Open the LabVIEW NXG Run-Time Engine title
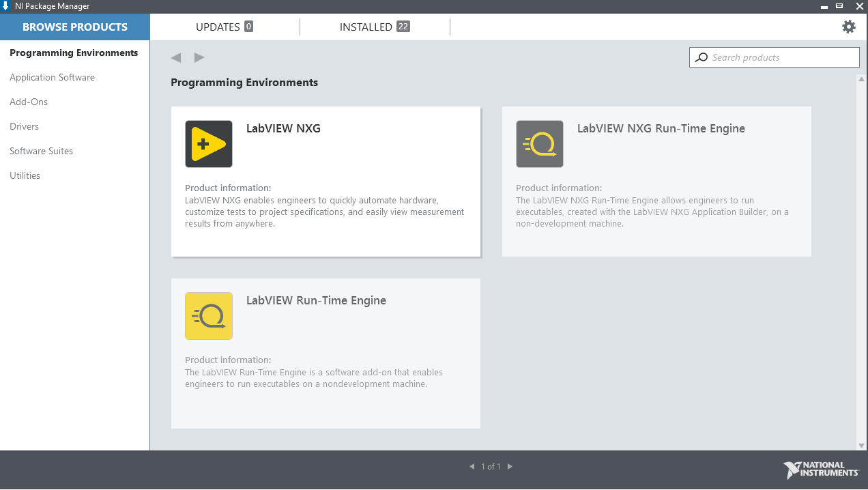868x490 pixels. tap(661, 128)
